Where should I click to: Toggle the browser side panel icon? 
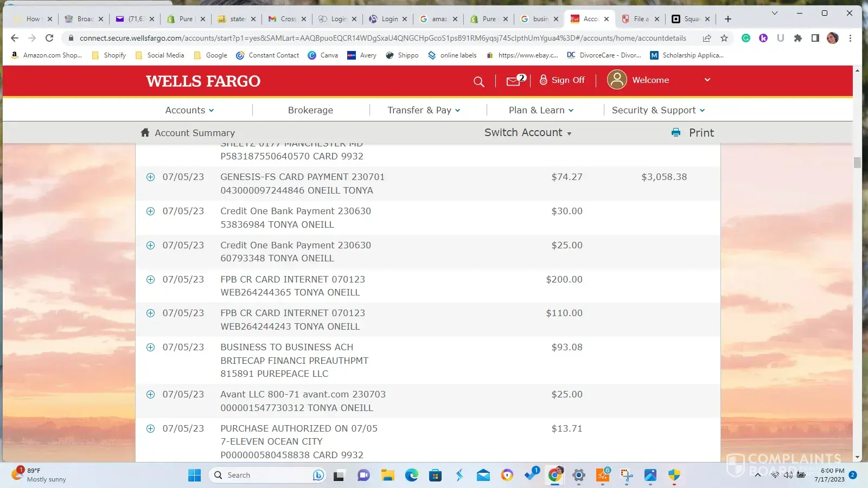815,38
